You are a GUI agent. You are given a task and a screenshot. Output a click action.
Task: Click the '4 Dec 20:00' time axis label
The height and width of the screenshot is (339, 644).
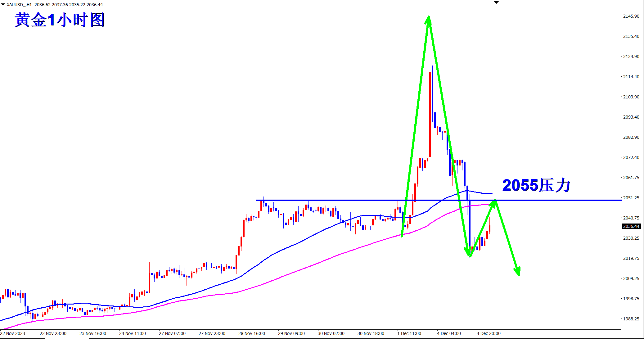click(489, 333)
